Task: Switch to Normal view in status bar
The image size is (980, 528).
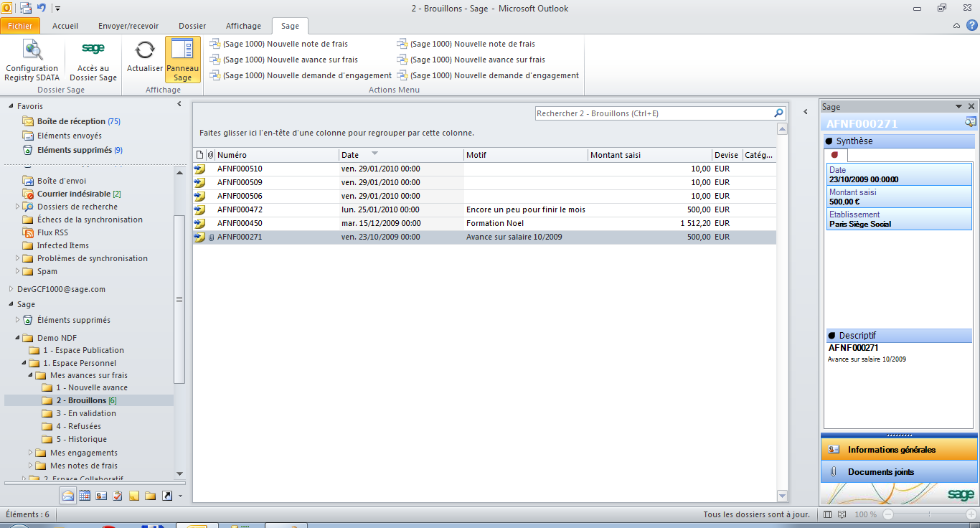Action: (828, 514)
